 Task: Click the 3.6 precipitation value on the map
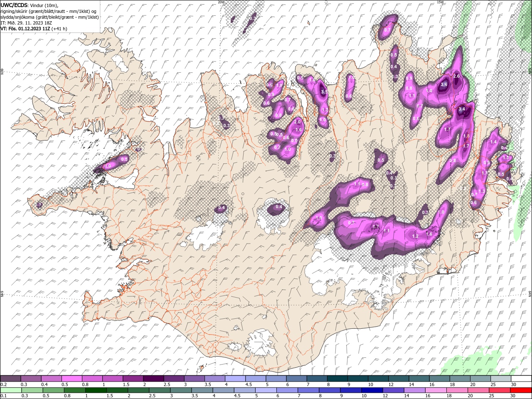(443, 84)
